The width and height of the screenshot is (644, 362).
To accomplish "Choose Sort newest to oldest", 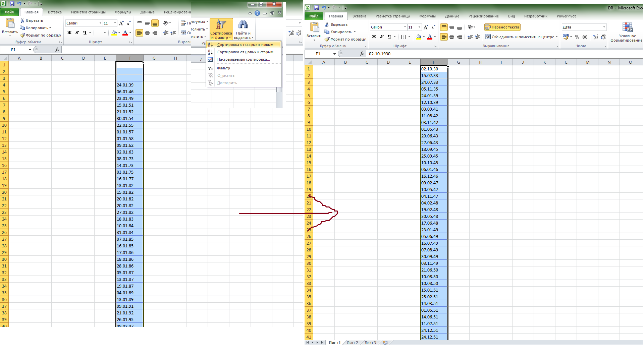I will (x=244, y=52).
